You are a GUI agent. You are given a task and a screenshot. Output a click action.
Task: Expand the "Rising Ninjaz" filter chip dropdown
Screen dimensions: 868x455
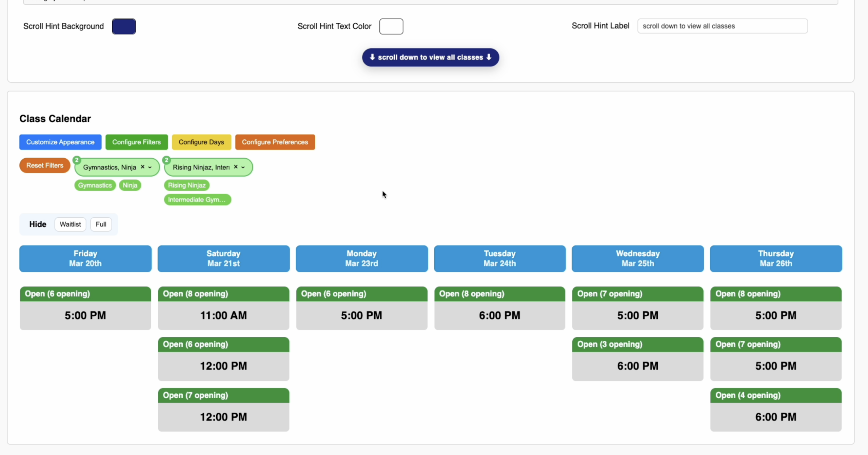point(243,167)
